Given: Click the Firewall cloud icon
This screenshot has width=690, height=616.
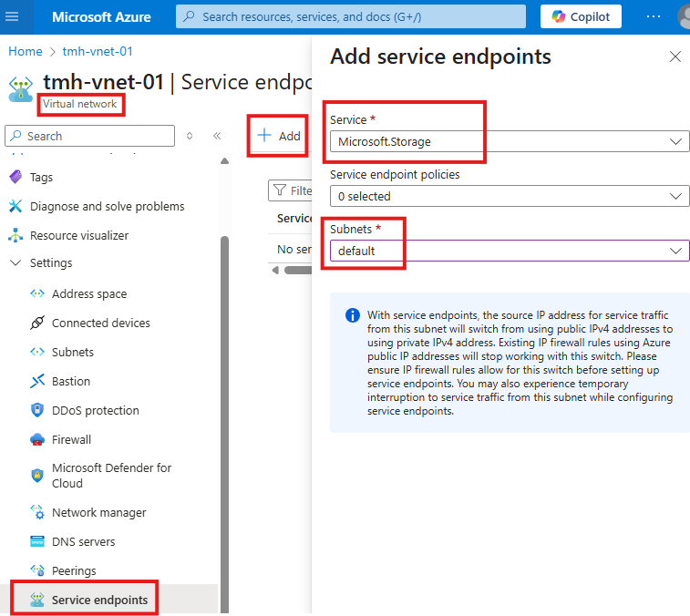Looking at the screenshot, I should pos(37,439).
